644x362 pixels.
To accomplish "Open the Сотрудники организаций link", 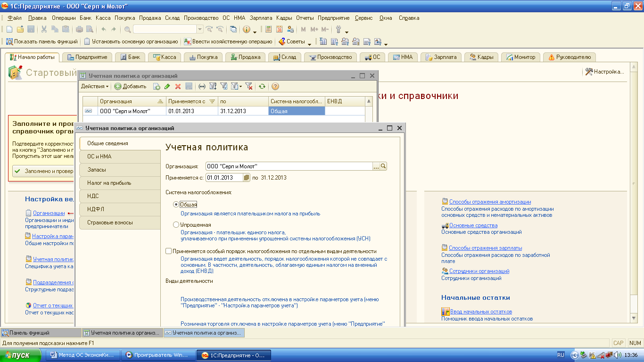I will 479,271.
